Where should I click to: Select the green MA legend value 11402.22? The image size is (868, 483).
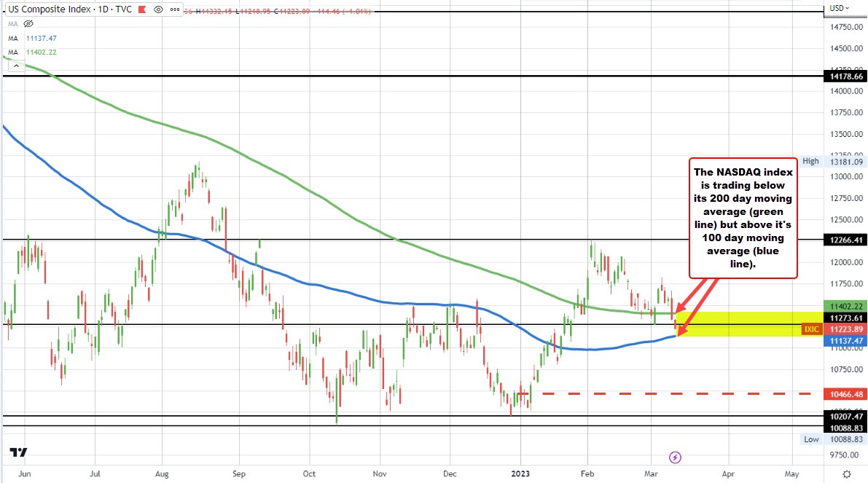coord(41,52)
